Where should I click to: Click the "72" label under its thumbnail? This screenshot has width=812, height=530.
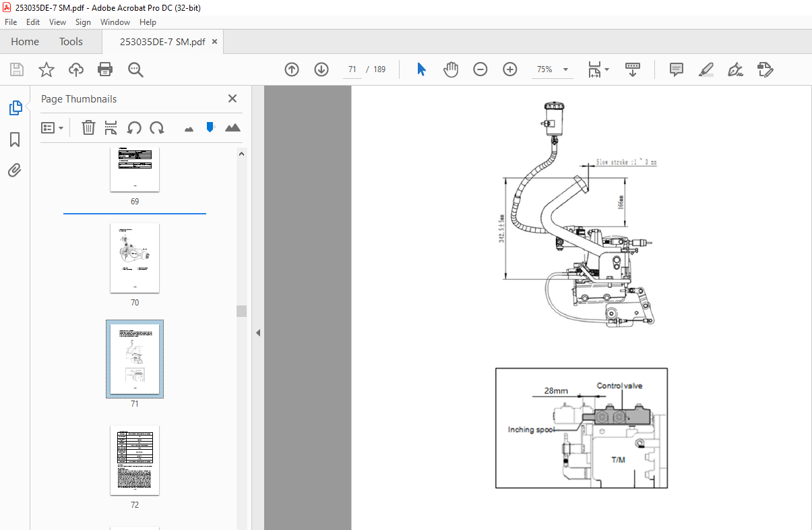(x=135, y=504)
